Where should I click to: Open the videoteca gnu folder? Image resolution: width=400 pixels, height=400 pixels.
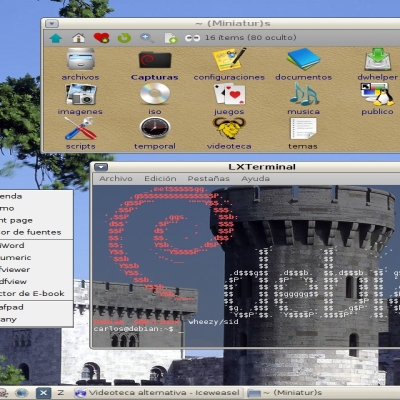tap(229, 134)
